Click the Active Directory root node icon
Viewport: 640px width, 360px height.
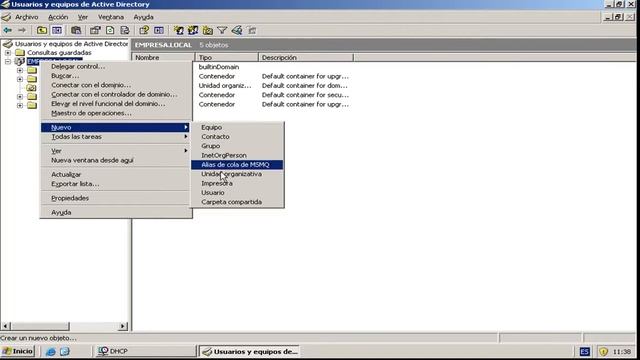coord(7,44)
